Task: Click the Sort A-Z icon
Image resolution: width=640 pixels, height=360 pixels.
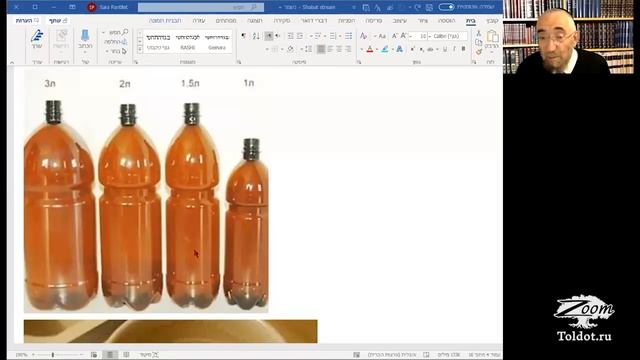Action: [256, 36]
